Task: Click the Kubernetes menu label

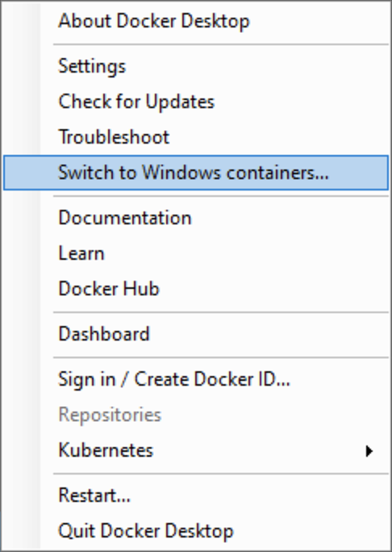Action: click(x=106, y=450)
